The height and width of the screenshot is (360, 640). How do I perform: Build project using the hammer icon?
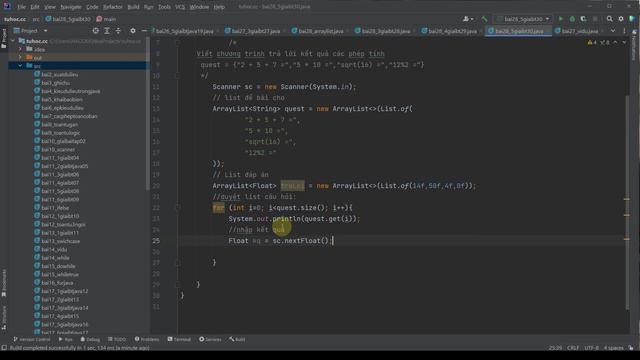484,19
